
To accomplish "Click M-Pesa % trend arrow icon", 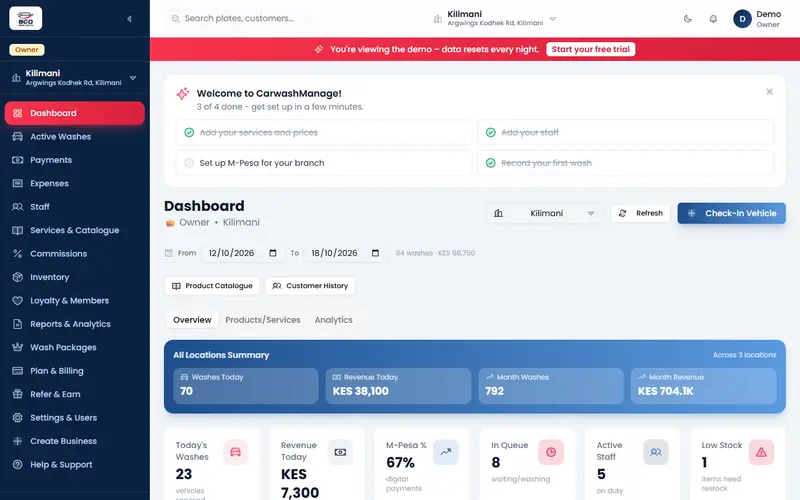I will pos(446,452).
